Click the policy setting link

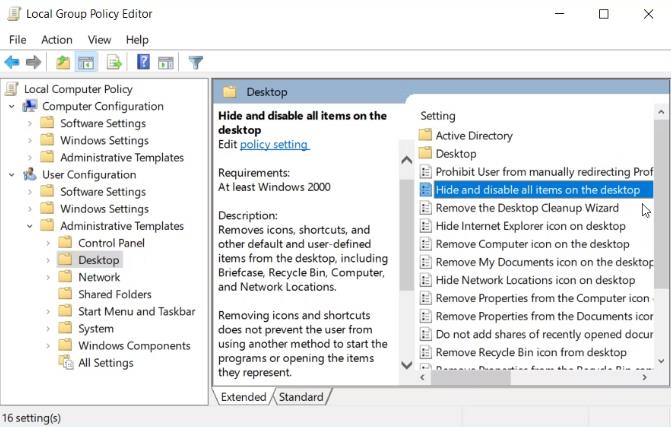[274, 145]
